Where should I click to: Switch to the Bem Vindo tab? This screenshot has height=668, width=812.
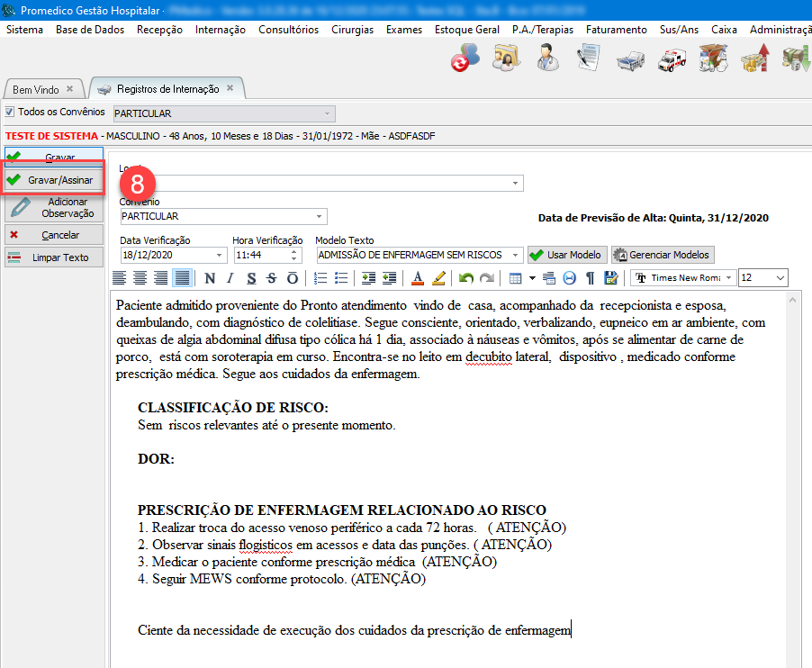pyautogui.click(x=36, y=90)
